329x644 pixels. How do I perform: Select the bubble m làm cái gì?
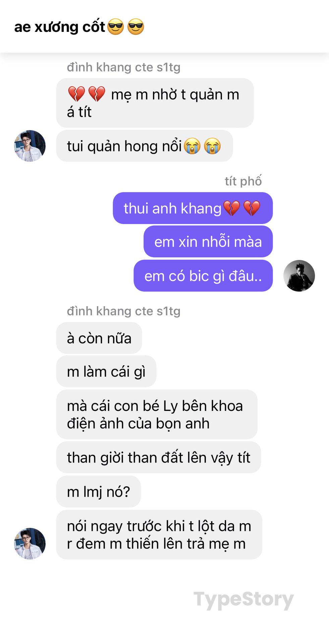(x=106, y=371)
